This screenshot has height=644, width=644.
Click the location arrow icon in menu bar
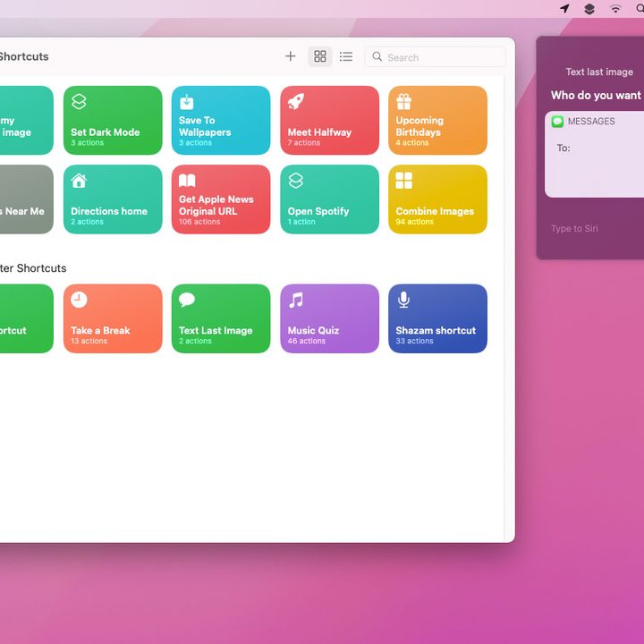pos(565,9)
